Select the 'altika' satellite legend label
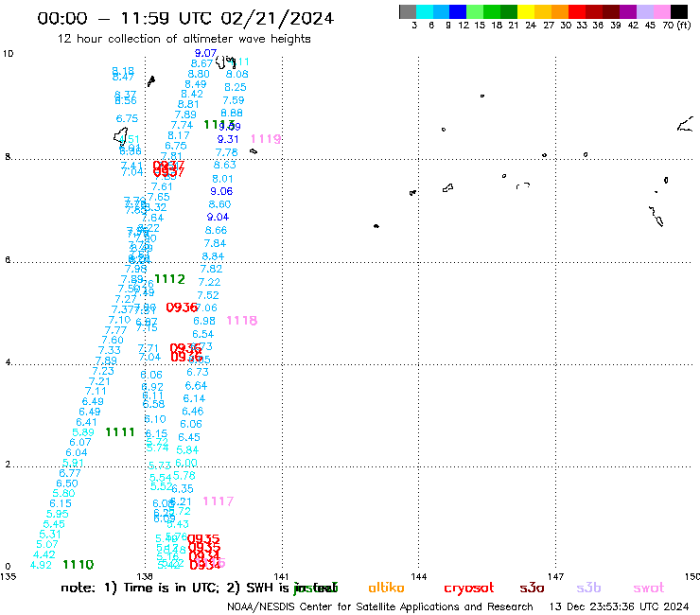Viewport: 700px width, 615px height. point(386,588)
